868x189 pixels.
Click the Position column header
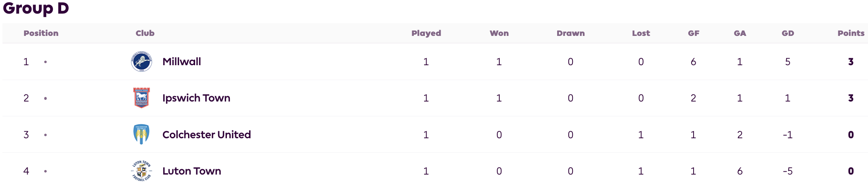(x=41, y=33)
